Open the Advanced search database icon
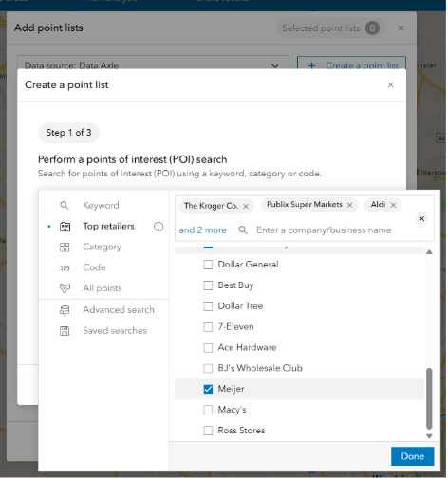Screen dimensions: 448x478 (x=65, y=310)
